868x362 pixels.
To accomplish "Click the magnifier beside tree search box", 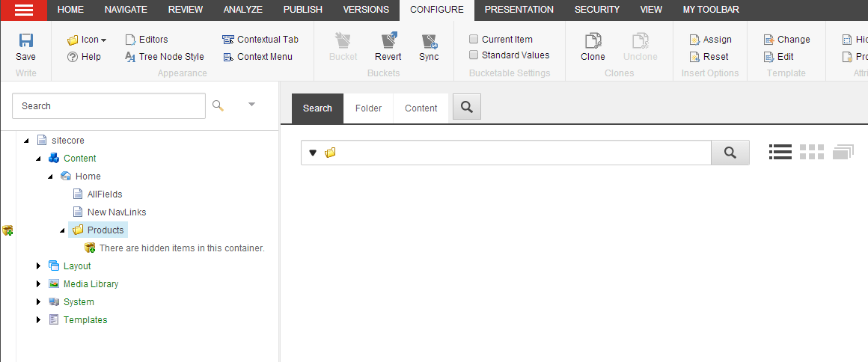I will pos(218,105).
